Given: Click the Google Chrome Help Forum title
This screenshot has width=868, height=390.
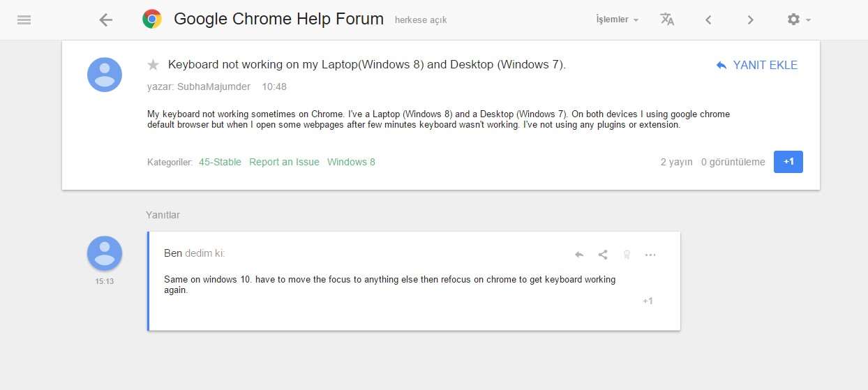Looking at the screenshot, I should click(278, 20).
